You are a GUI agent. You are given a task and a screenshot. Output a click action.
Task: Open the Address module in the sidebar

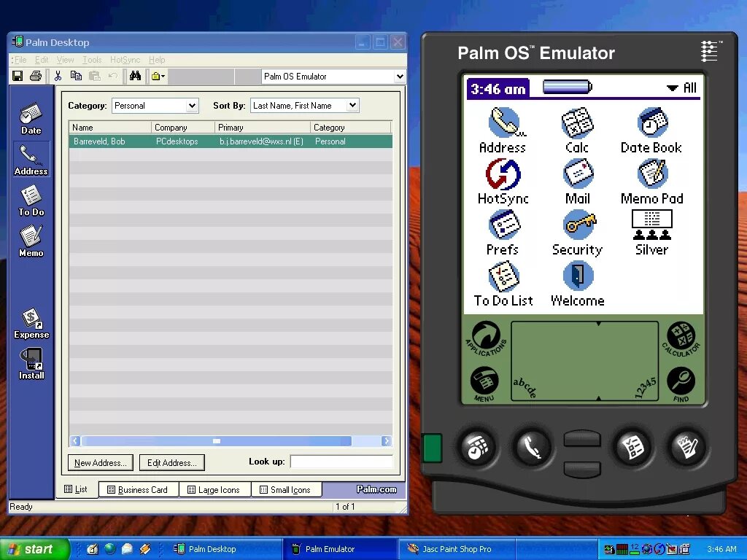pyautogui.click(x=31, y=160)
